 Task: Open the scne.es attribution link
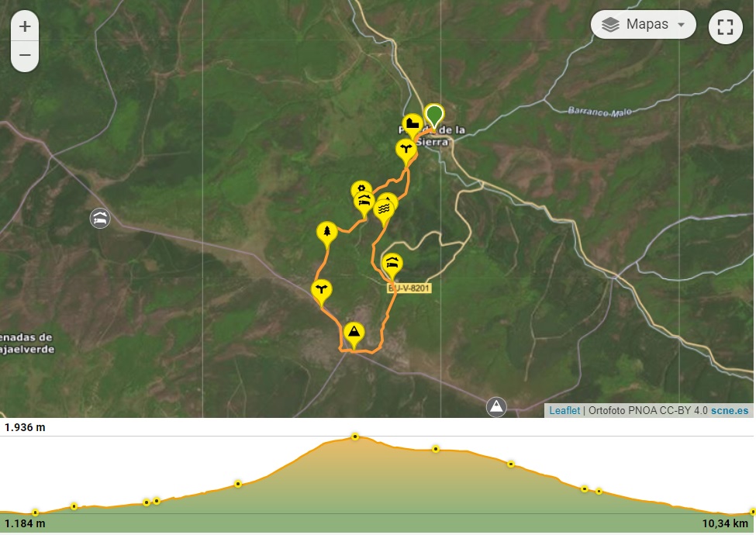coord(730,411)
